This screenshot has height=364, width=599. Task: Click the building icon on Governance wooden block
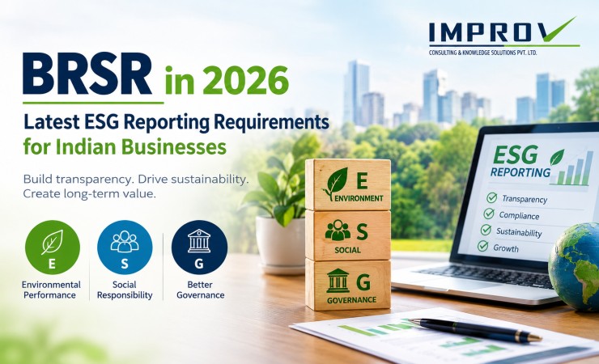(338, 281)
